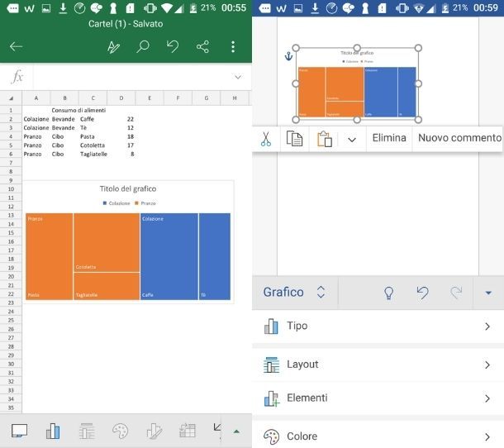Select the blue Caffe treemap block
The height and width of the screenshot is (448, 504).
pyautogui.click(x=169, y=256)
